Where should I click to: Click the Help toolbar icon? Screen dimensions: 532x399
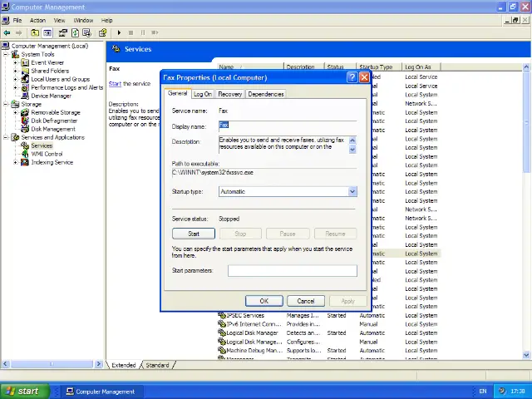102,32
